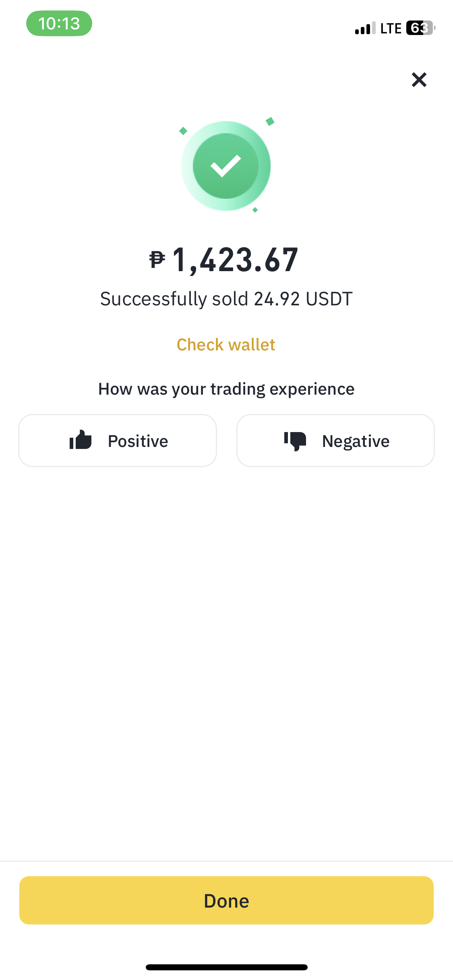
Task: Tap the green checkmark success icon
Action: [x=226, y=166]
